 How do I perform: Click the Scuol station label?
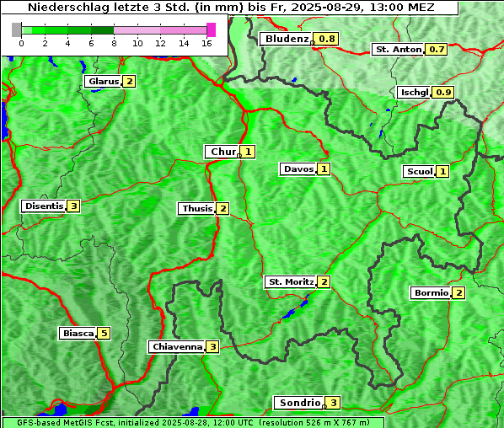(419, 172)
